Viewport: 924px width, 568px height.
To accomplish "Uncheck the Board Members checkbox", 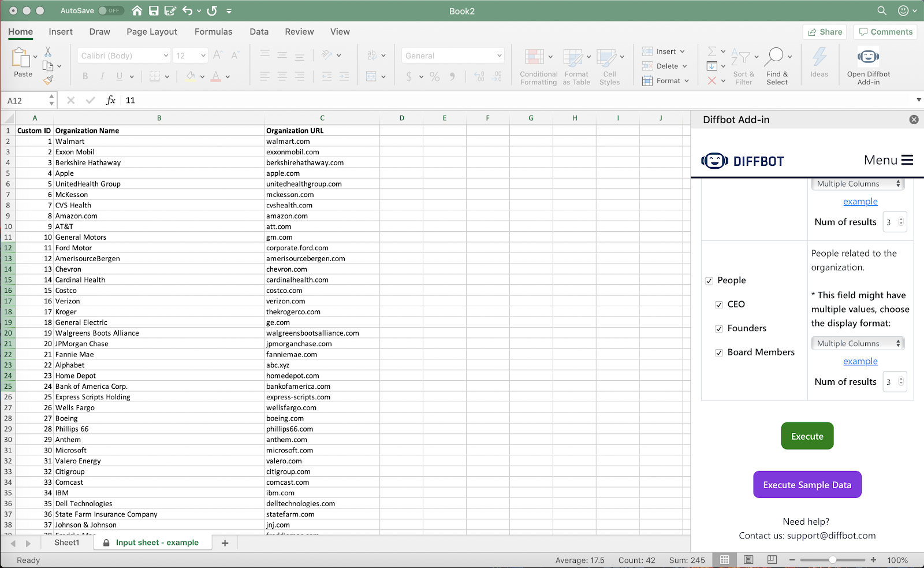I will click(719, 352).
